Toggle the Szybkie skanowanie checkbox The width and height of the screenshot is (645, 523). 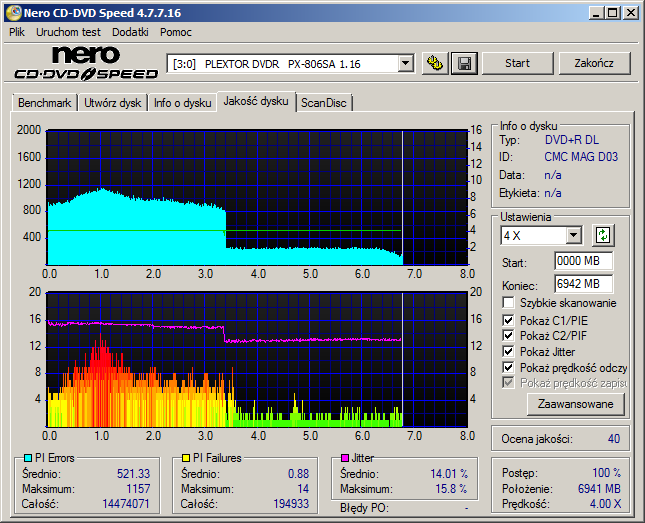508,303
